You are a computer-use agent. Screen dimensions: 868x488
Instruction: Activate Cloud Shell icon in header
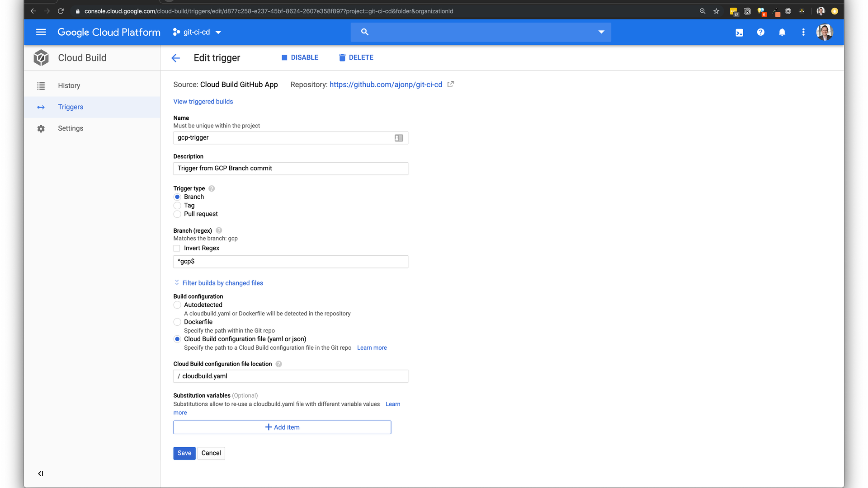coord(739,33)
